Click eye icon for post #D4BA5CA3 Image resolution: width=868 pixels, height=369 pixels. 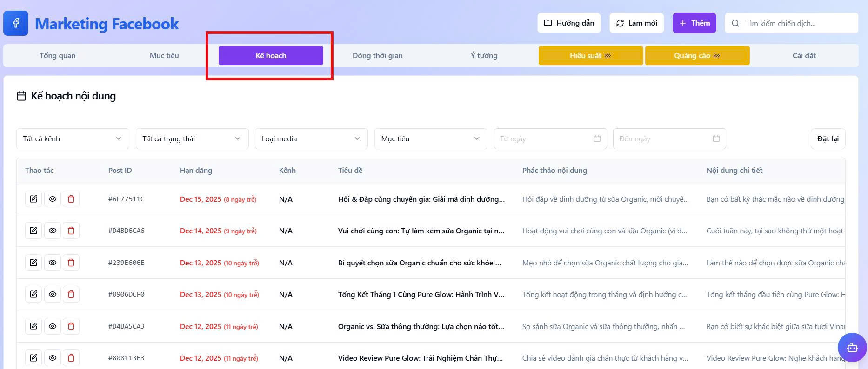[53, 326]
